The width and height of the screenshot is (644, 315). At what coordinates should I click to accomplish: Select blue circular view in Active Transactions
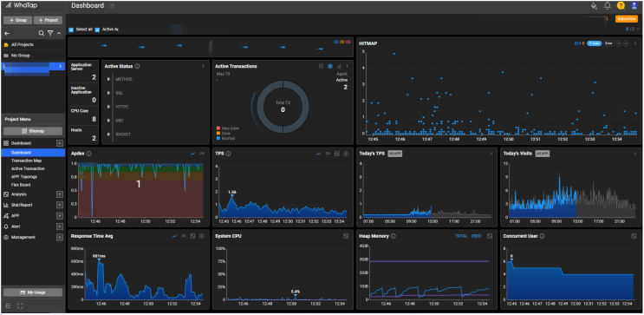tap(330, 66)
